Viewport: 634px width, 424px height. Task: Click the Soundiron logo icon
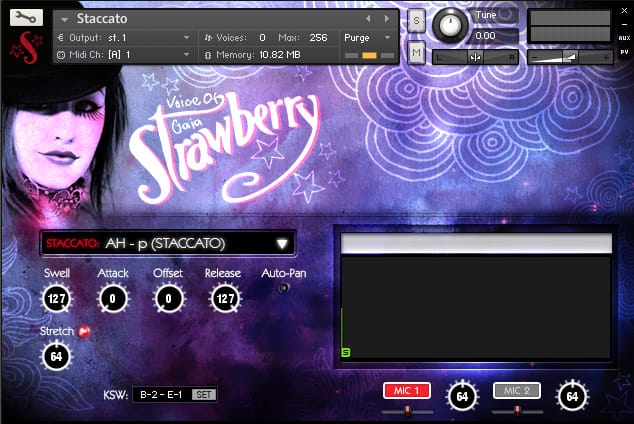pyautogui.click(x=27, y=48)
